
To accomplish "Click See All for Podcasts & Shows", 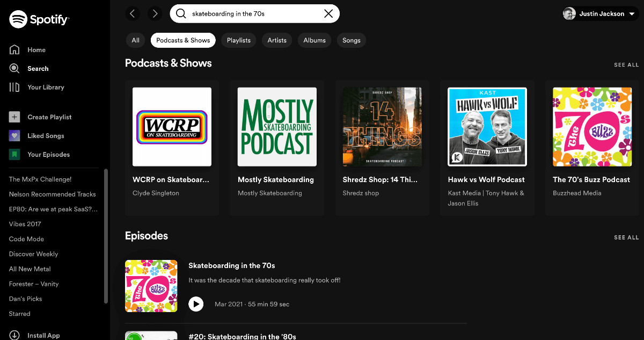I will (x=626, y=65).
